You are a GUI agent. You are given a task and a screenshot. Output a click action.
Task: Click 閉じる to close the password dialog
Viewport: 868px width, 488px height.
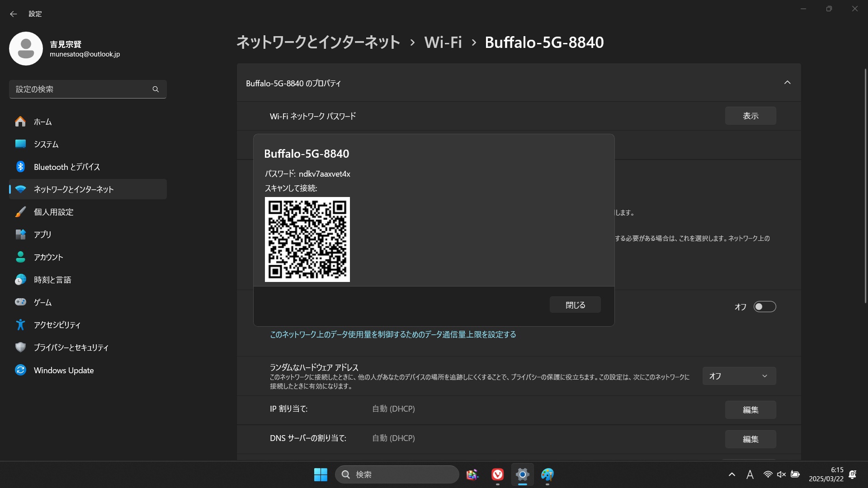(x=575, y=305)
